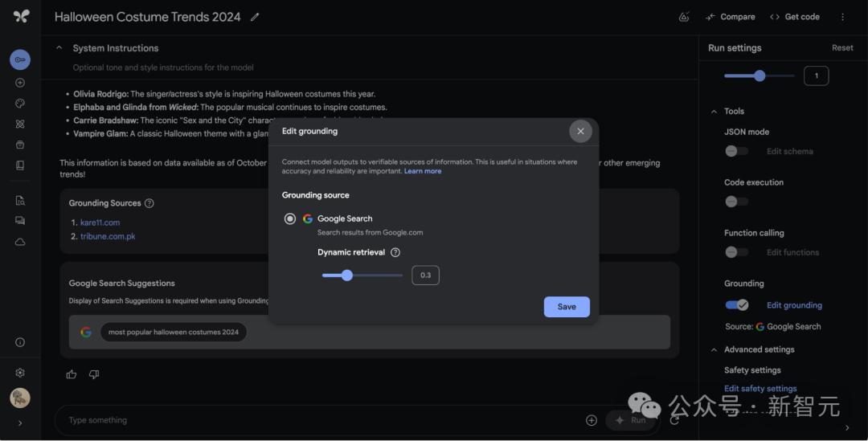Click the help icon beside Dynamic retrieval
Screen dimensions: 868x441
pos(395,252)
